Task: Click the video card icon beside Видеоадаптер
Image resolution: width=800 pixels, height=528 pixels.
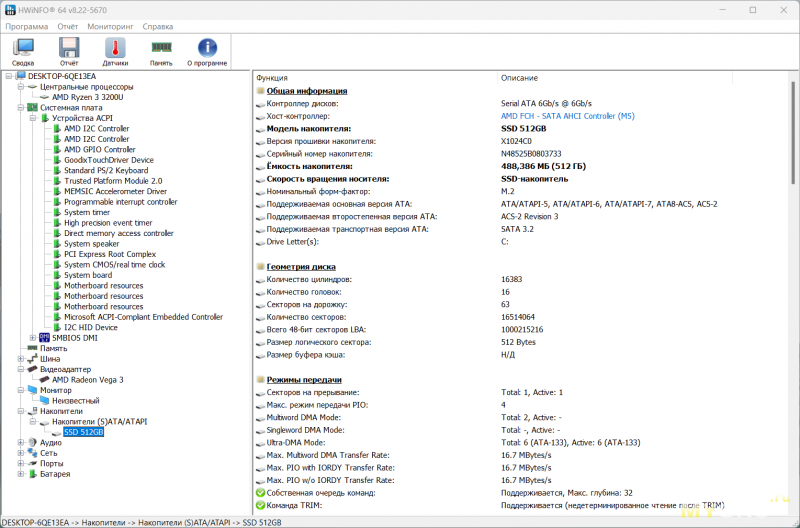Action: pyautogui.click(x=33, y=369)
